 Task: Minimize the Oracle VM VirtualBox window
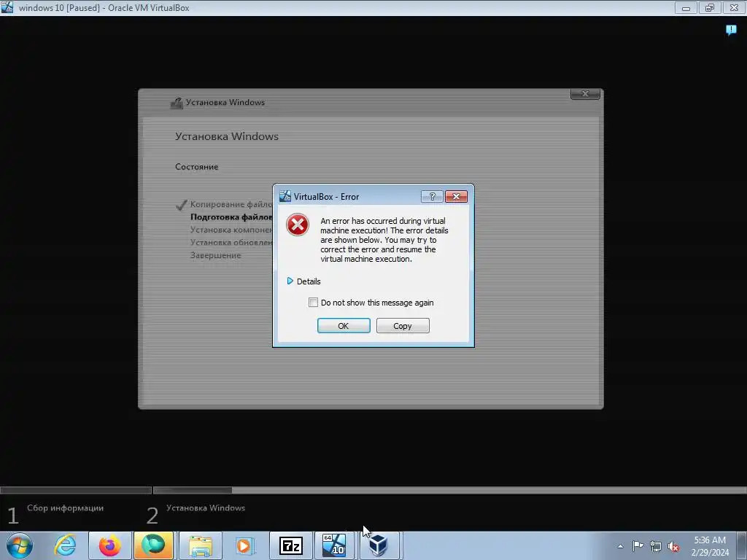686,7
